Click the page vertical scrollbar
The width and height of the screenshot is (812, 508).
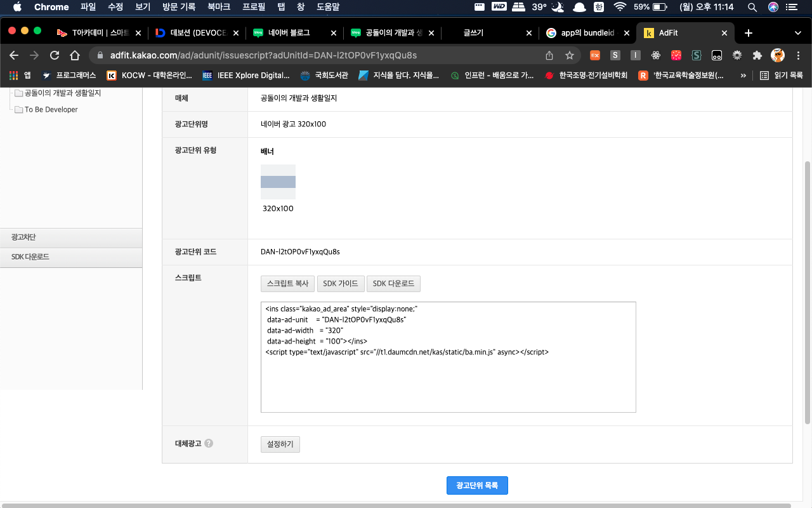(807, 292)
